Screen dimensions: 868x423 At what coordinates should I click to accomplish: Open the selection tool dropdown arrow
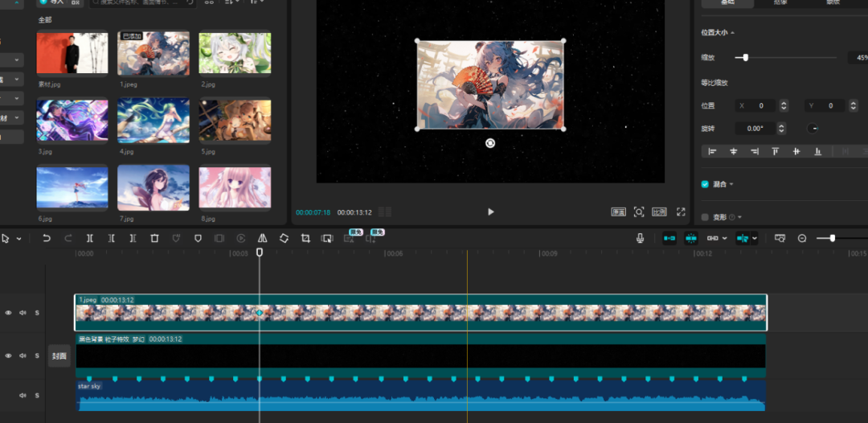[x=18, y=239]
